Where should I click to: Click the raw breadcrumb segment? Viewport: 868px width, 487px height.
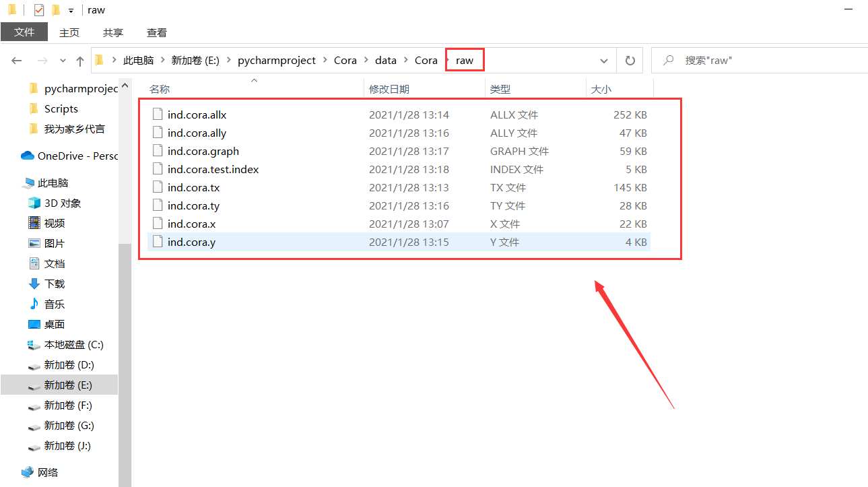(x=465, y=61)
